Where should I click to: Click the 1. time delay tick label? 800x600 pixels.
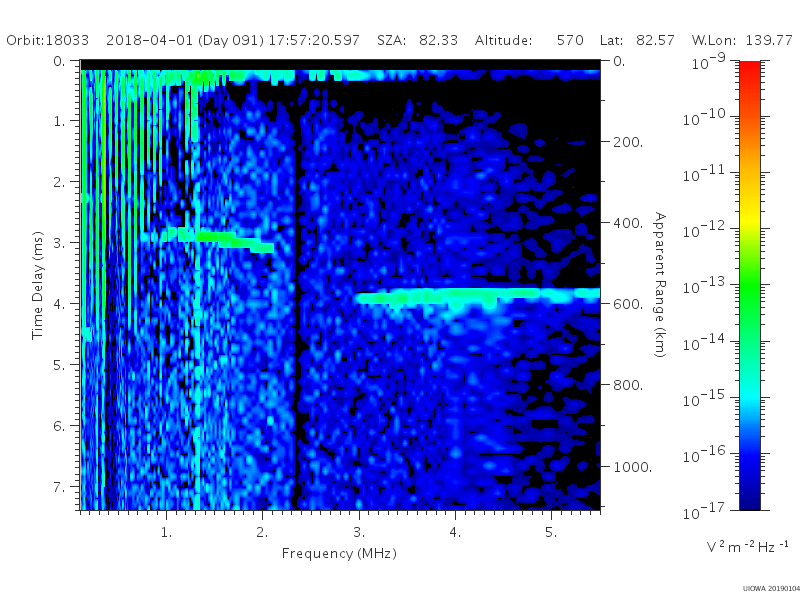tap(60, 121)
